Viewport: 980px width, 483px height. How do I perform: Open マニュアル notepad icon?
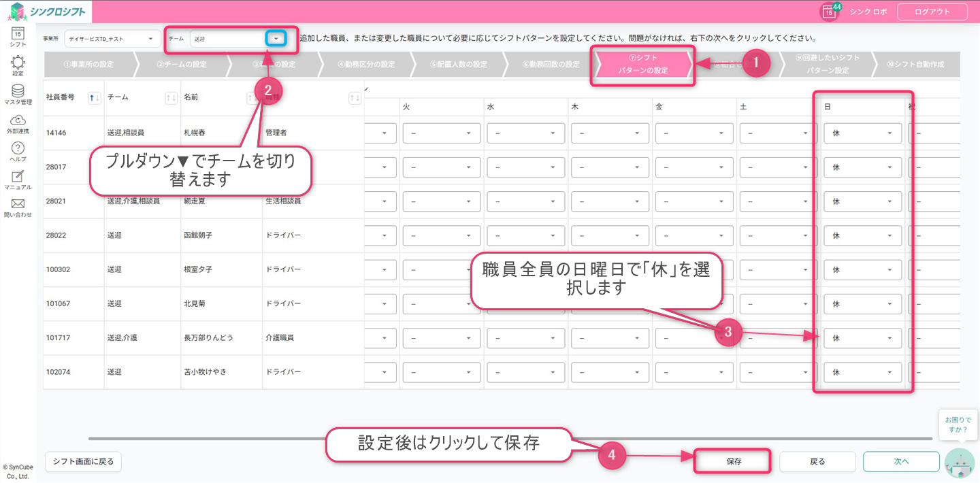(x=18, y=180)
